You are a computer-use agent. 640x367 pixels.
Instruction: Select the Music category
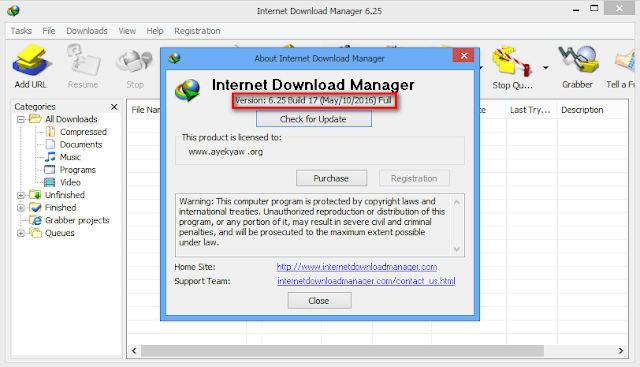coord(70,157)
